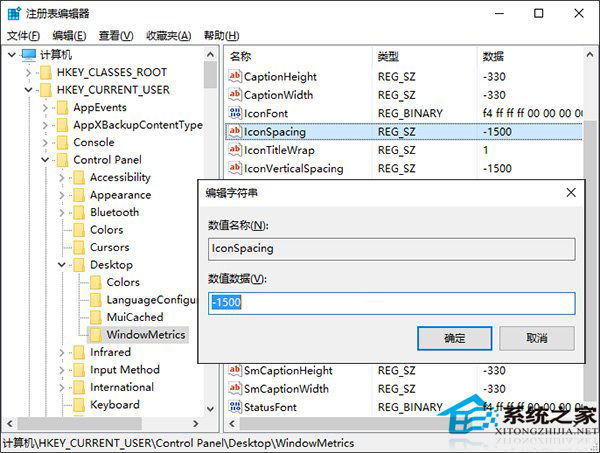This screenshot has height=453, width=600.
Task: Collapse the 计算机 root node
Action: click(x=12, y=55)
